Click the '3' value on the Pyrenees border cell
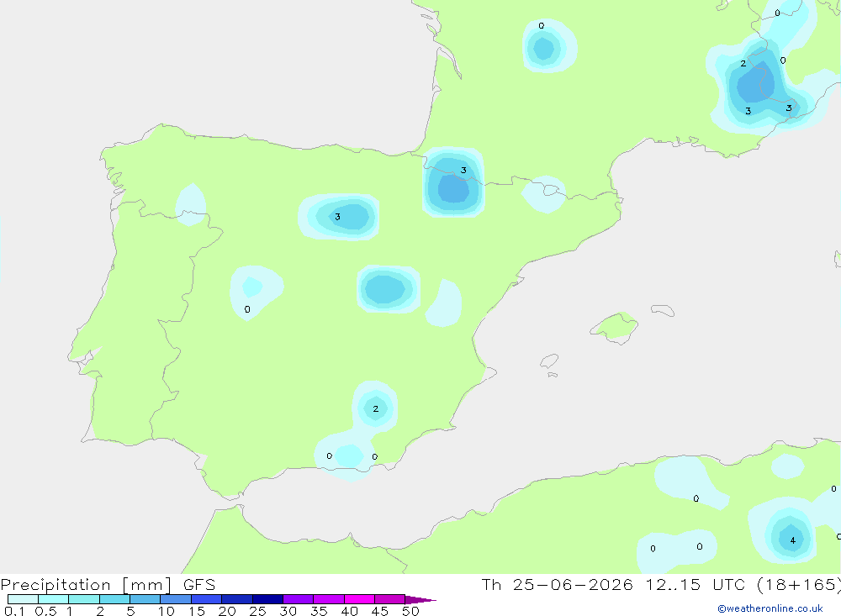Screen dimensions: 841x616 coord(463,171)
